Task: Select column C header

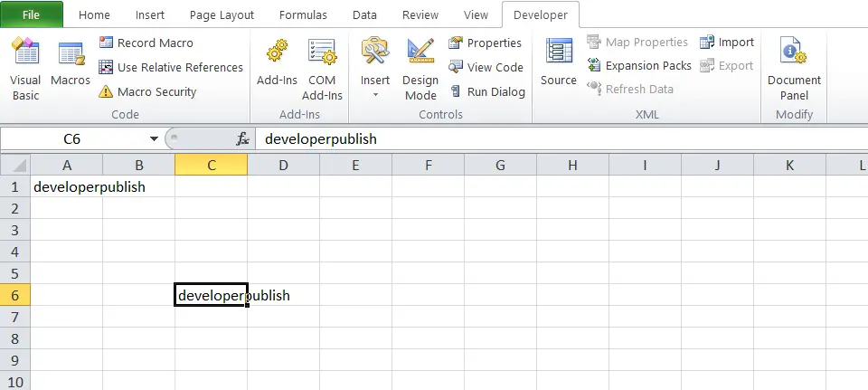Action: tap(211, 165)
